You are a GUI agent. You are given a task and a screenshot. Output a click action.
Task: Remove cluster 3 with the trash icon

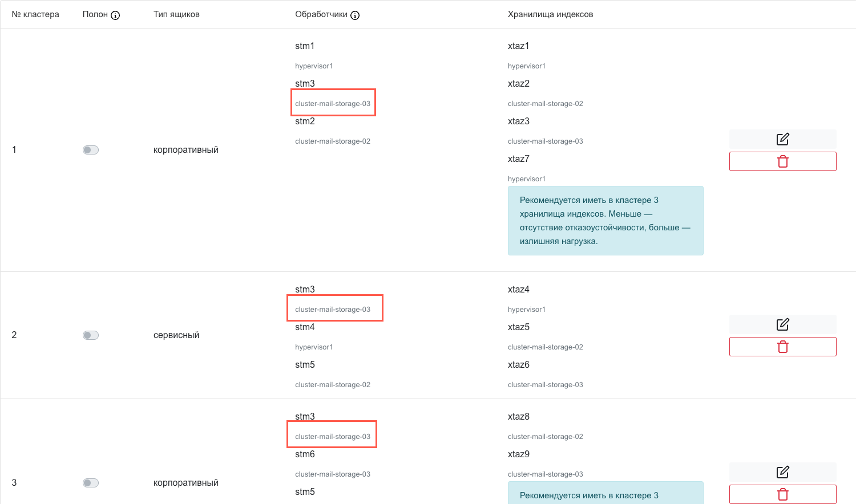[x=782, y=494]
